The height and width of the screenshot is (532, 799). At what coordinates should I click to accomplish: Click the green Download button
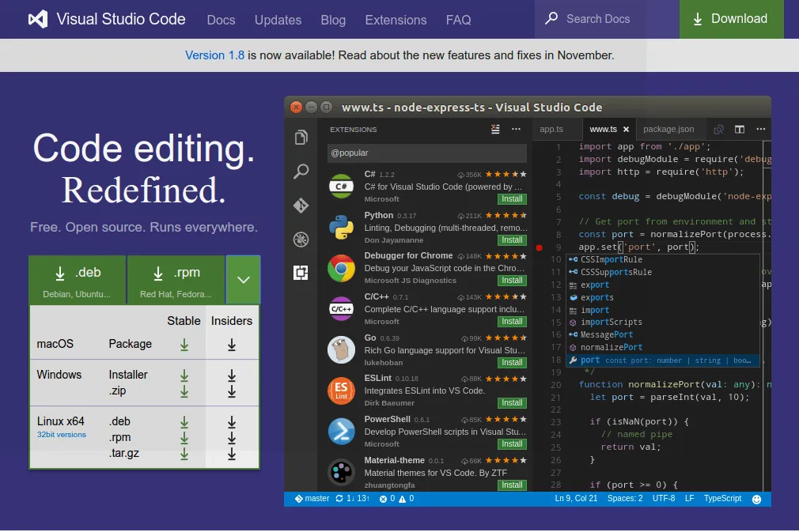tap(731, 19)
